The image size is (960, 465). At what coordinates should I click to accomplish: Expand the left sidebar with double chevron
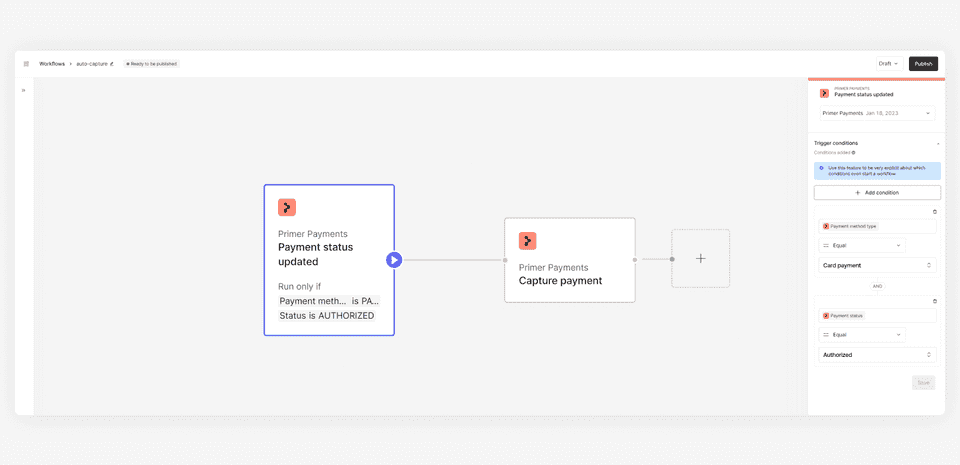point(24,90)
